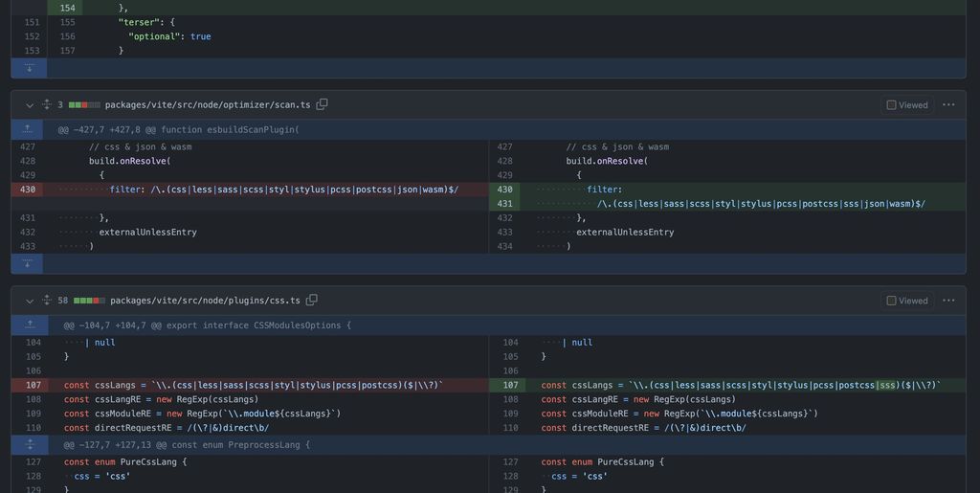This screenshot has height=493, width=980.
Task: Click 'const cssLangRE' on left line 108
Action: [x=107, y=399]
